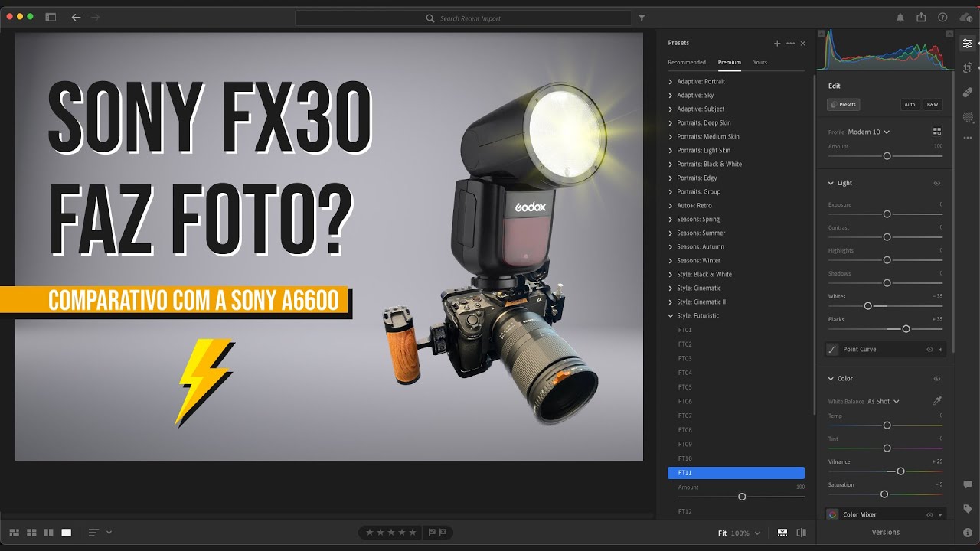Switch to Compare view
Viewport: 980px width, 551px height.
[49, 532]
